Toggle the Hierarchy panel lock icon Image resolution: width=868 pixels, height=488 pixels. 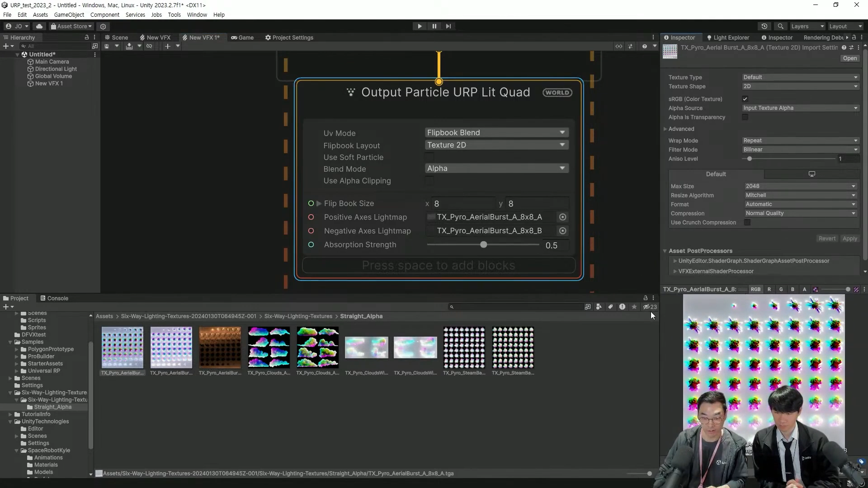(86, 38)
